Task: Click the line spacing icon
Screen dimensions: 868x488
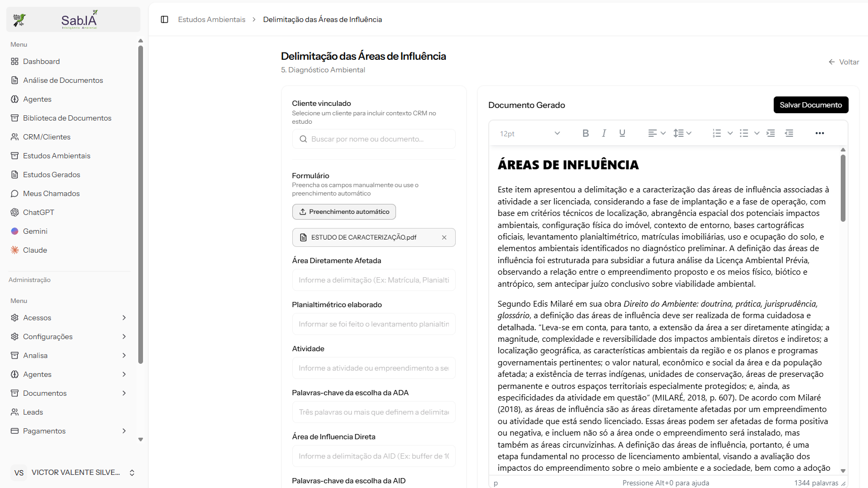Action: [678, 133]
